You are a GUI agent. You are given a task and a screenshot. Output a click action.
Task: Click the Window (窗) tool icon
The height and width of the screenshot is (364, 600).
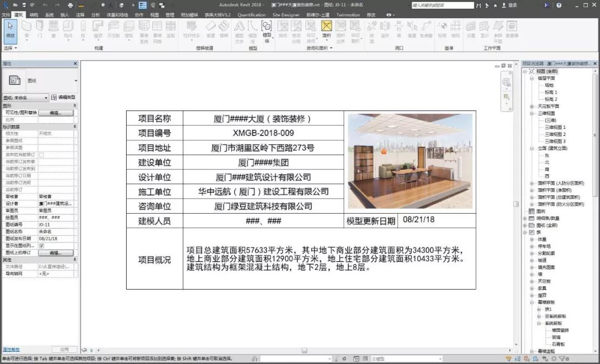pos(53,27)
